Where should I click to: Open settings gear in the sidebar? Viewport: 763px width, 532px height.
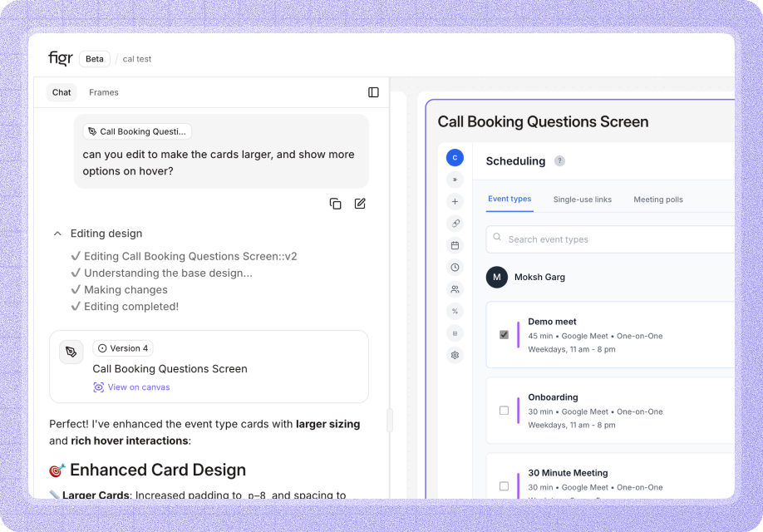point(455,355)
